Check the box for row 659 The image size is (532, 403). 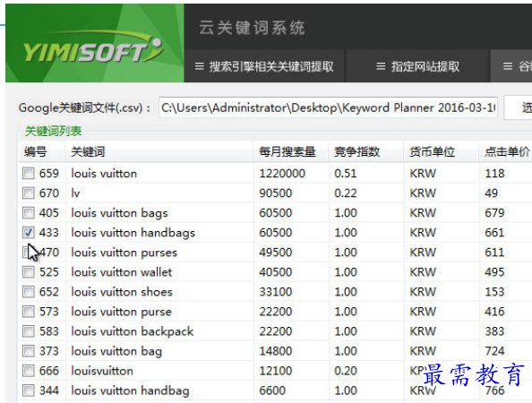28,174
